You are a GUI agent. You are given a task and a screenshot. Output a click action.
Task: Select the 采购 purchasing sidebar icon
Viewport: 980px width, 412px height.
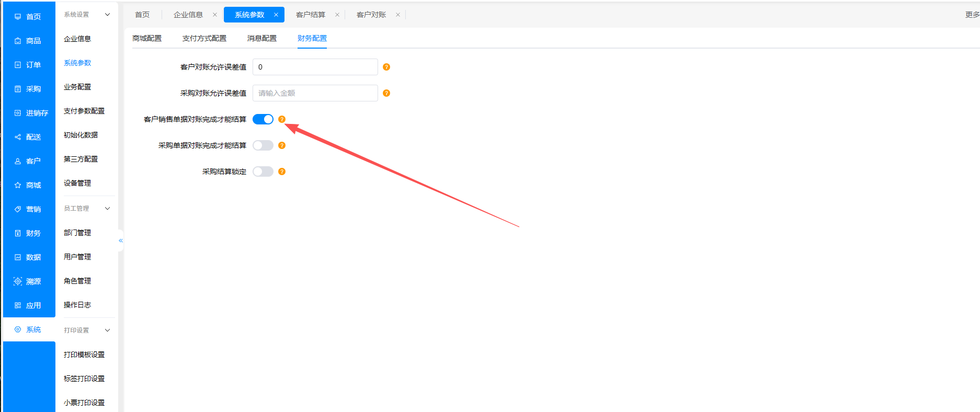pos(18,89)
